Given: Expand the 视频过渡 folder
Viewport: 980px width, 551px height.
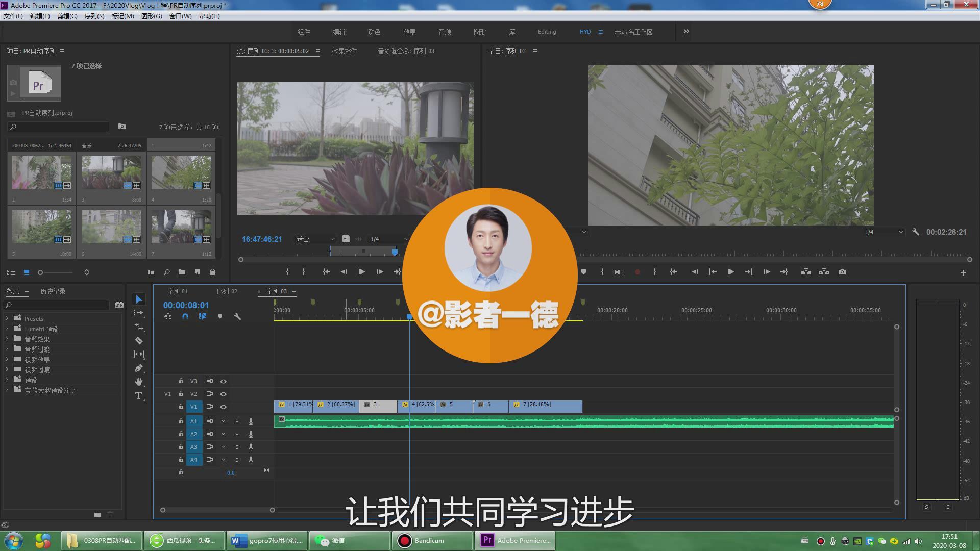Looking at the screenshot, I should point(7,369).
